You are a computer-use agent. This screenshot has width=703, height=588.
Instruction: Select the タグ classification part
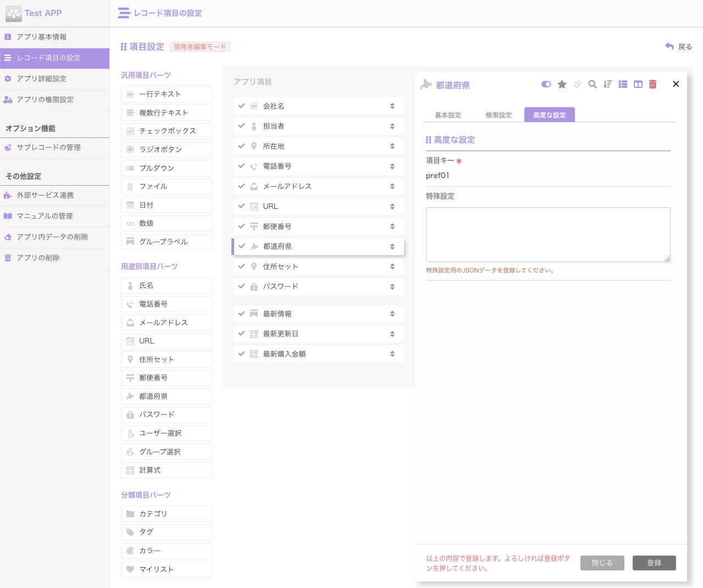166,532
